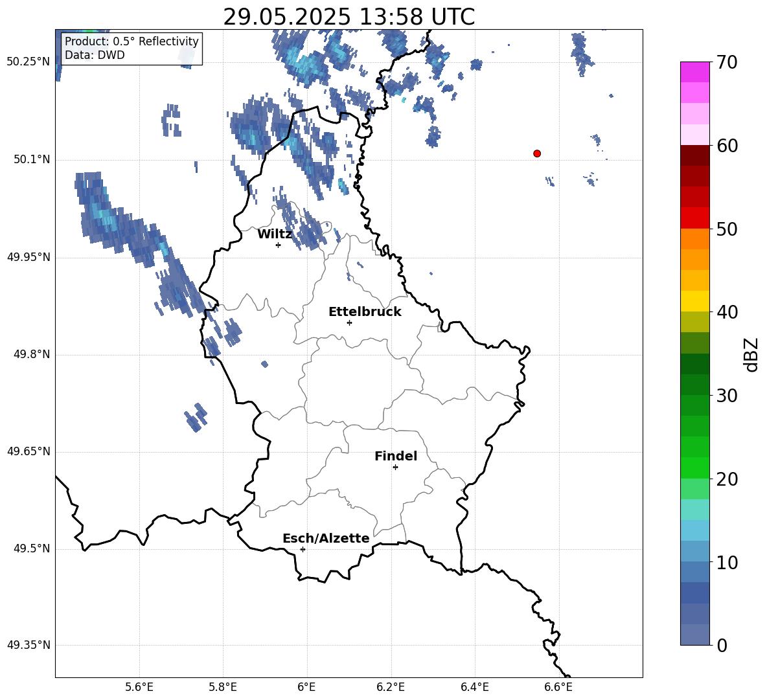Click the 6.2°E longitude label
The height and width of the screenshot is (700, 767).
point(391,687)
